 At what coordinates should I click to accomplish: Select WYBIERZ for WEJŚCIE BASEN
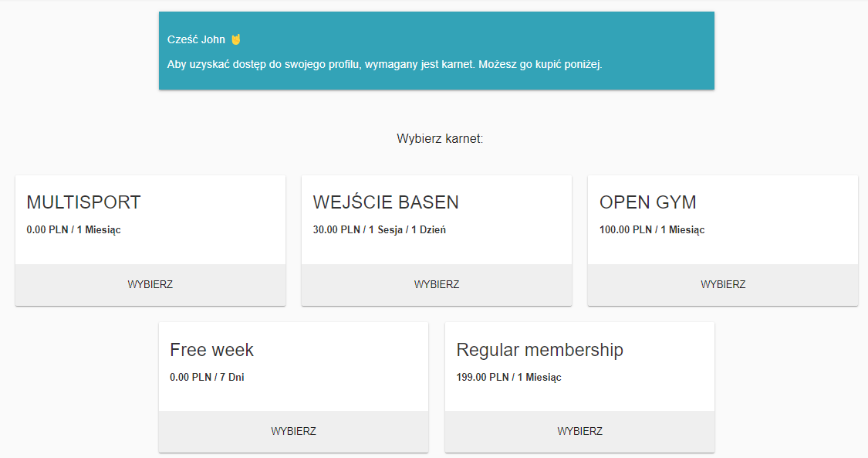436,285
